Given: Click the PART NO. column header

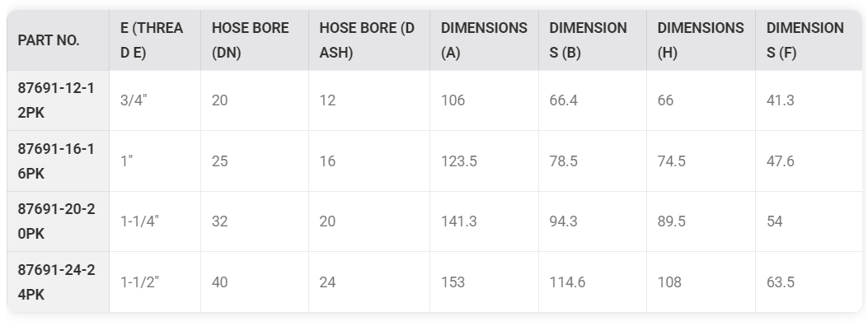Looking at the screenshot, I should point(49,40).
